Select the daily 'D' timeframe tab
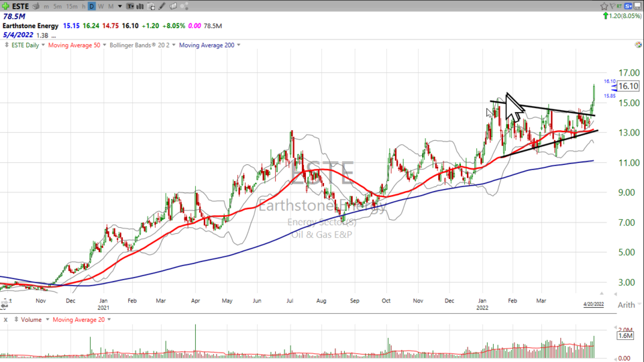This screenshot has width=644, height=362. (x=91, y=6)
